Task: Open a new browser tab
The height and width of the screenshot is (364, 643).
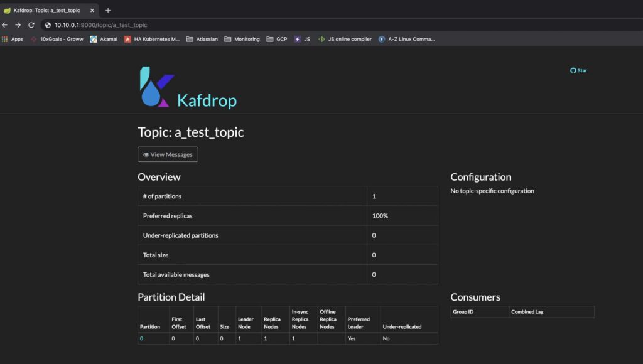Action: 108,10
